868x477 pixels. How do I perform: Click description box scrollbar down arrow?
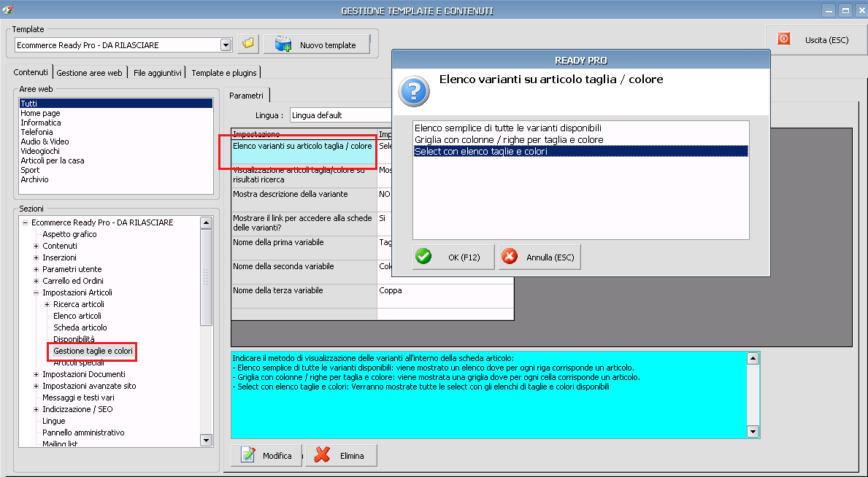[753, 432]
